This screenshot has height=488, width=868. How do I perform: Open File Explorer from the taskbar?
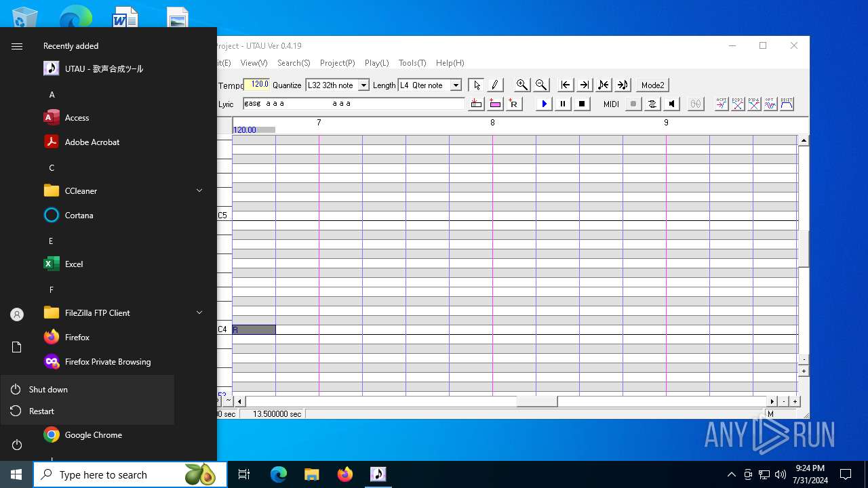click(311, 474)
